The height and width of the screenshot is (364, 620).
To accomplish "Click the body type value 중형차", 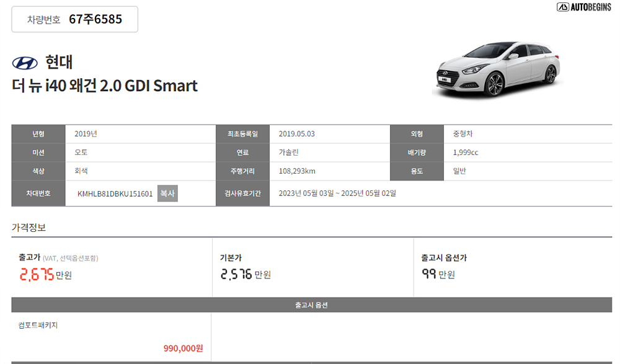I will [x=463, y=134].
